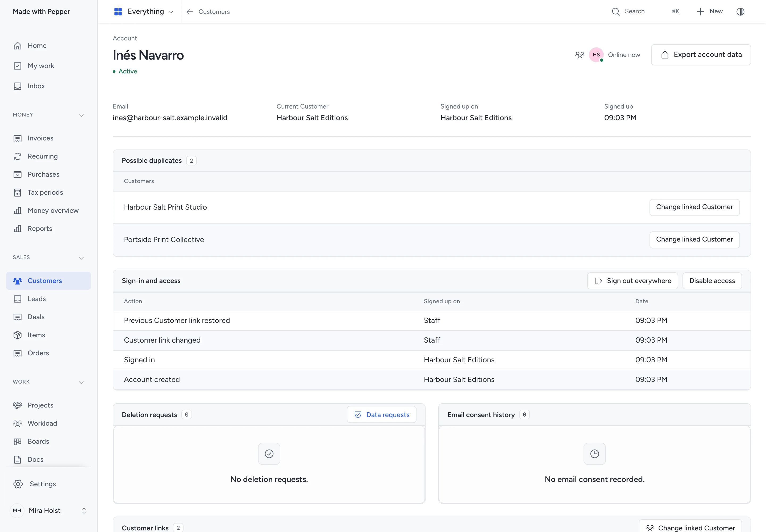Click Harbour Salt Print Studio duplicate row
Viewport: 766px width, 532px height.
pos(432,207)
